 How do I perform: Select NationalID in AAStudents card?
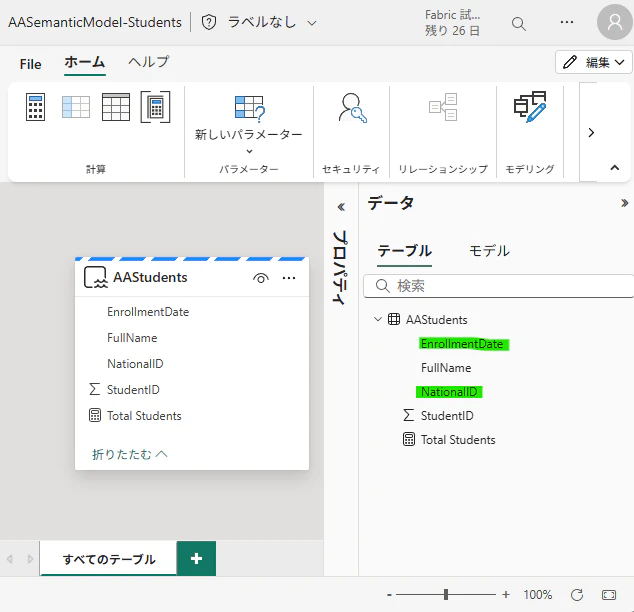pyautogui.click(x=135, y=364)
